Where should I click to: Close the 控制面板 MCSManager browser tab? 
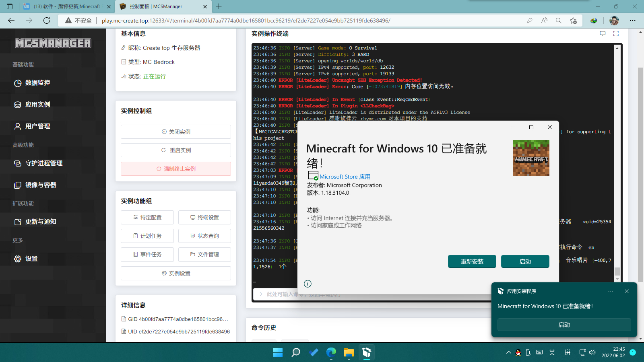[x=205, y=6]
